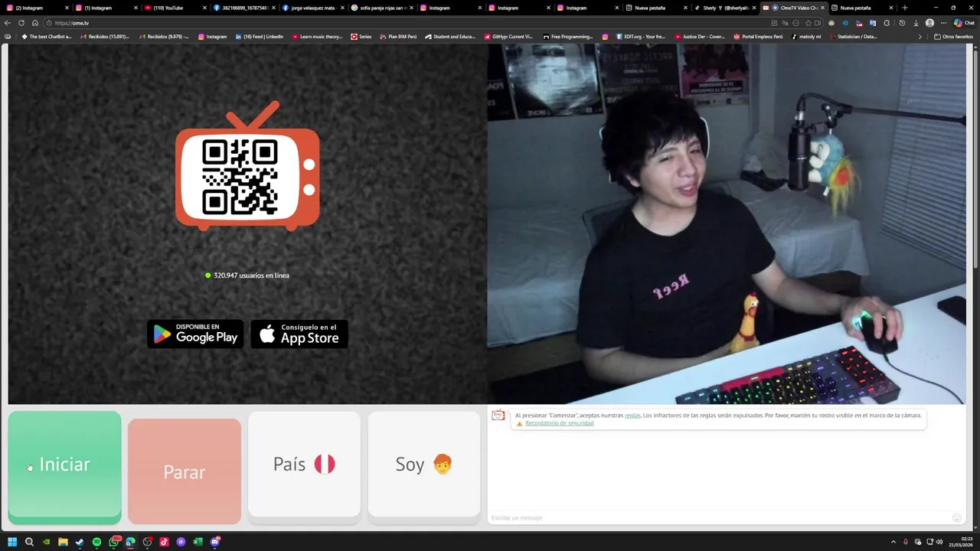
Task: Open File Explorer from taskbar
Action: [x=63, y=542]
